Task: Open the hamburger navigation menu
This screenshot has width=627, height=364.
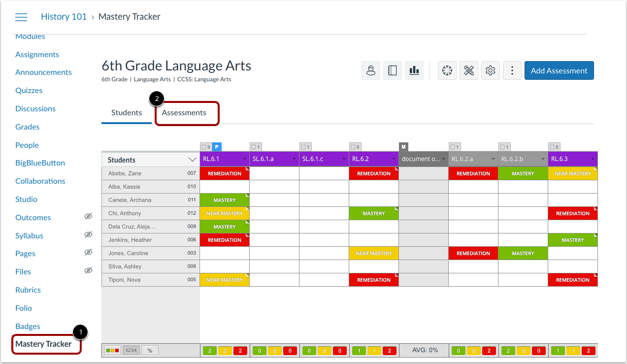Action: click(21, 17)
